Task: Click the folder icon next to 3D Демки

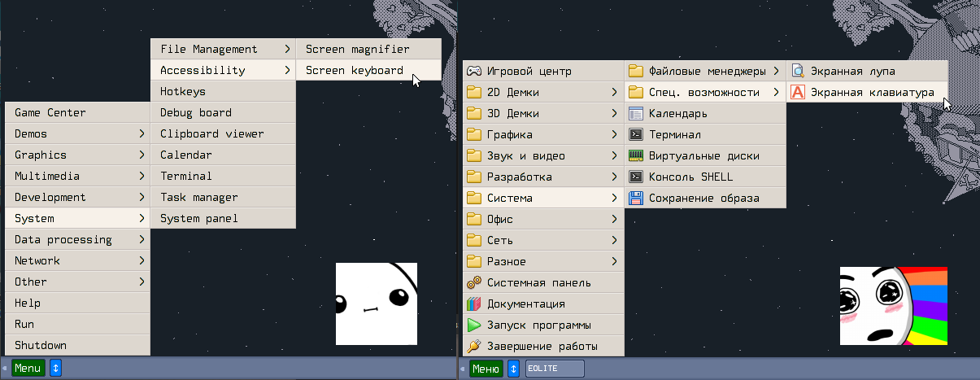Action: click(474, 114)
